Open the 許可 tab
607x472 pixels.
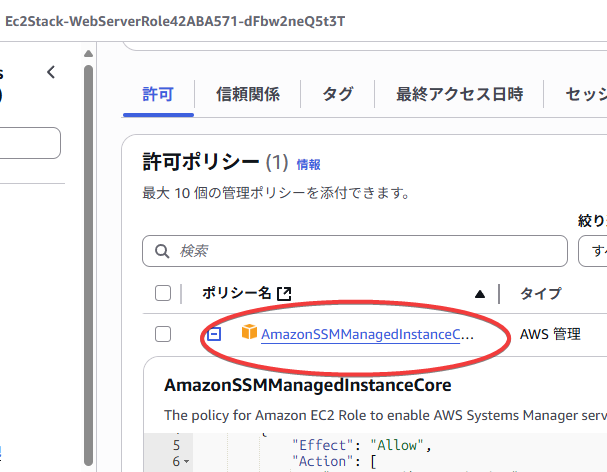(x=158, y=94)
